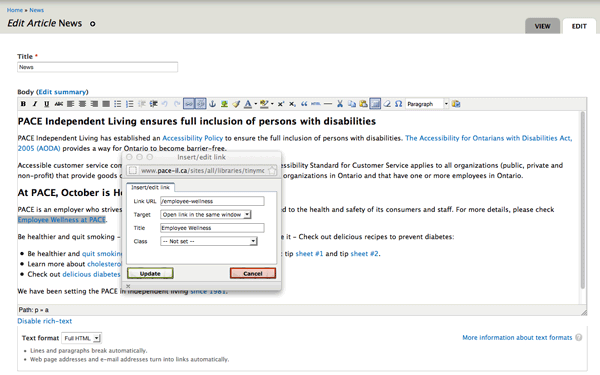
Task: Apply superscript formatting
Action: point(280,104)
